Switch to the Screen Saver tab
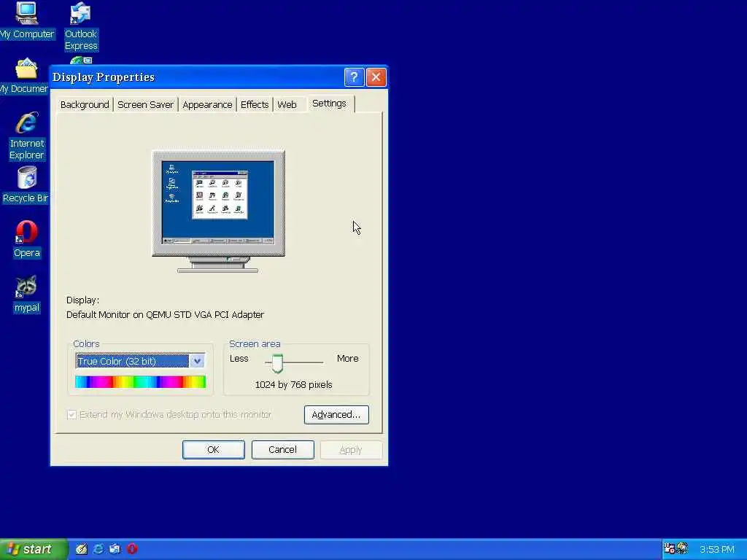 (145, 105)
